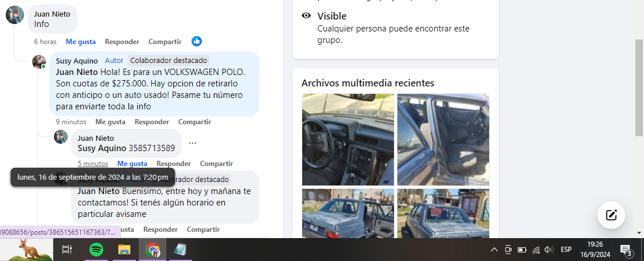Open the Wi-Fi network tray icon
The image size is (644, 261).
[536, 250]
